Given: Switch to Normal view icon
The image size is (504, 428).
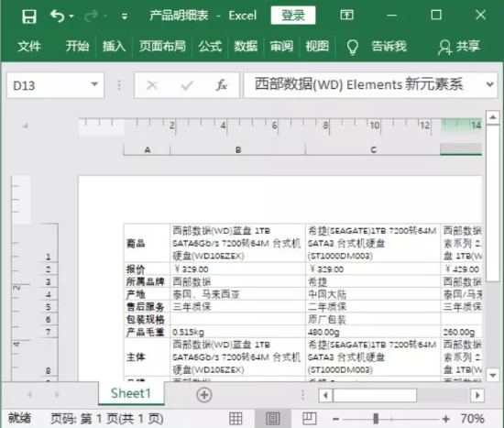Looking at the screenshot, I should point(236,419).
